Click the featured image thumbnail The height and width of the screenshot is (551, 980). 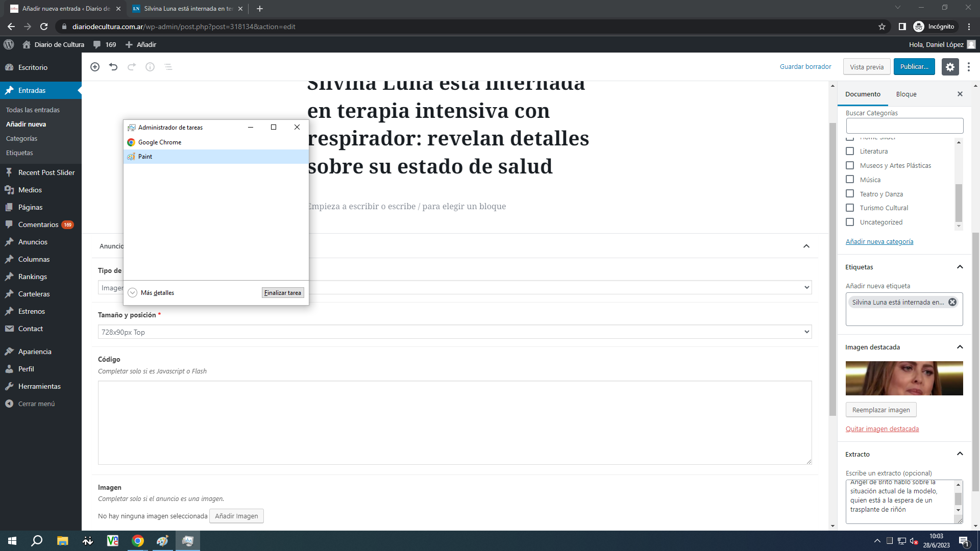click(x=904, y=378)
